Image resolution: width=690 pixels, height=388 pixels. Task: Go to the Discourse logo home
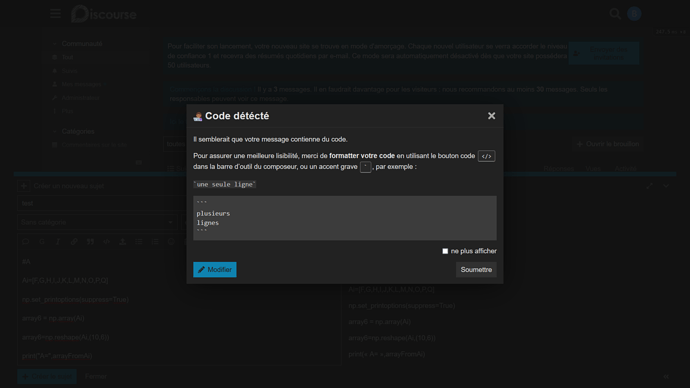104,14
